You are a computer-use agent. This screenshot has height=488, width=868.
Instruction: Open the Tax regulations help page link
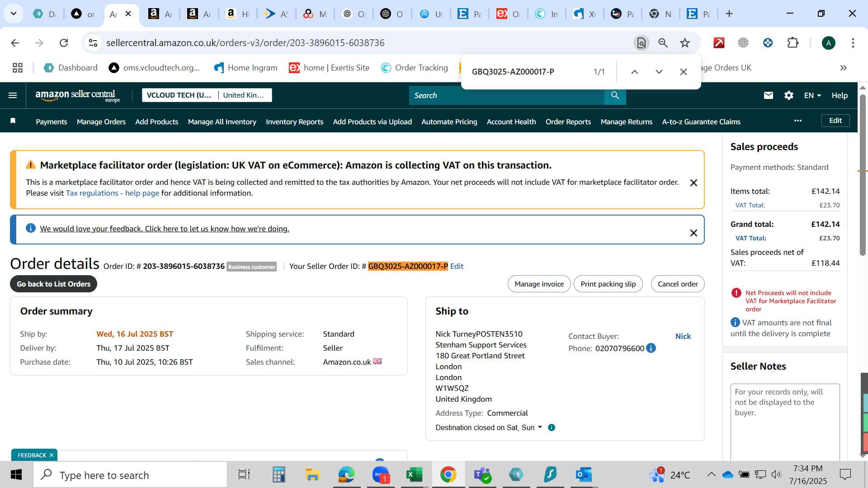click(113, 193)
